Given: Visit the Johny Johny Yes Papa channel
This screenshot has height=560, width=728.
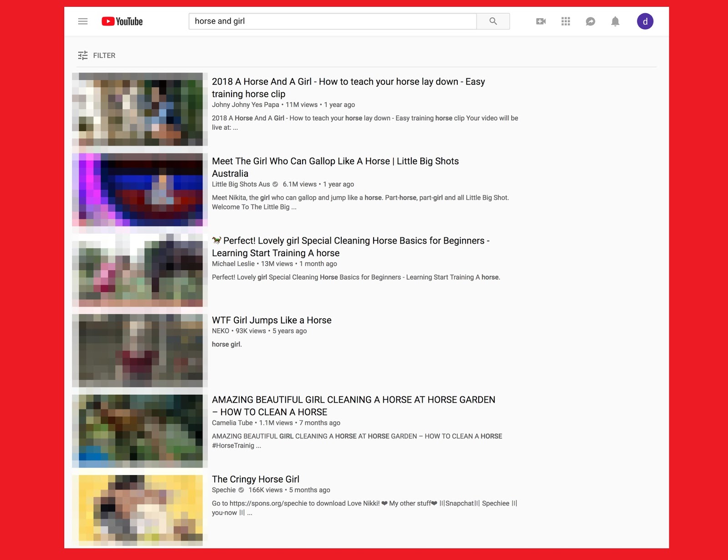Looking at the screenshot, I should (246, 105).
